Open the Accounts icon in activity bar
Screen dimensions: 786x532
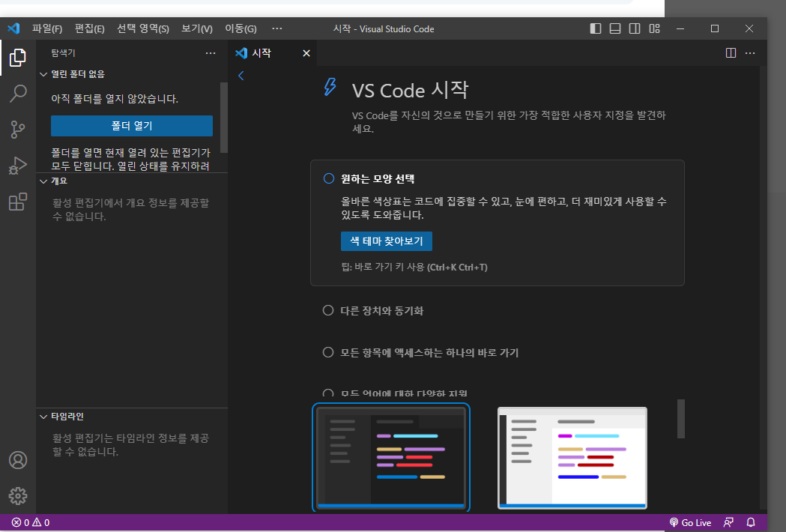17,460
